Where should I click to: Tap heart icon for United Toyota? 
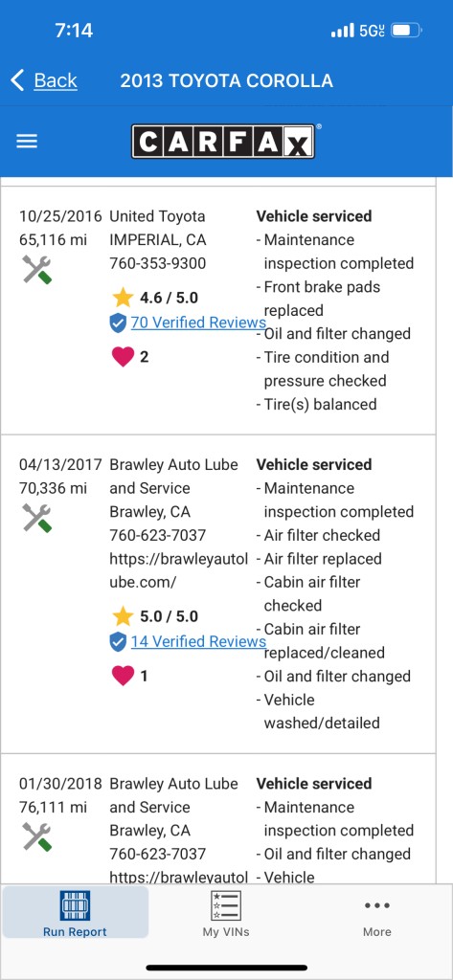click(123, 357)
